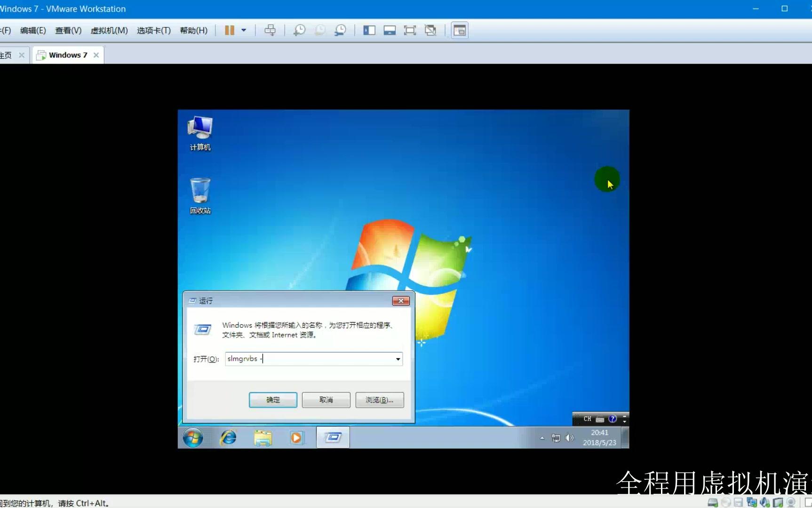Open the 帮助(H) menu
This screenshot has width=812, height=508.
[x=194, y=30]
